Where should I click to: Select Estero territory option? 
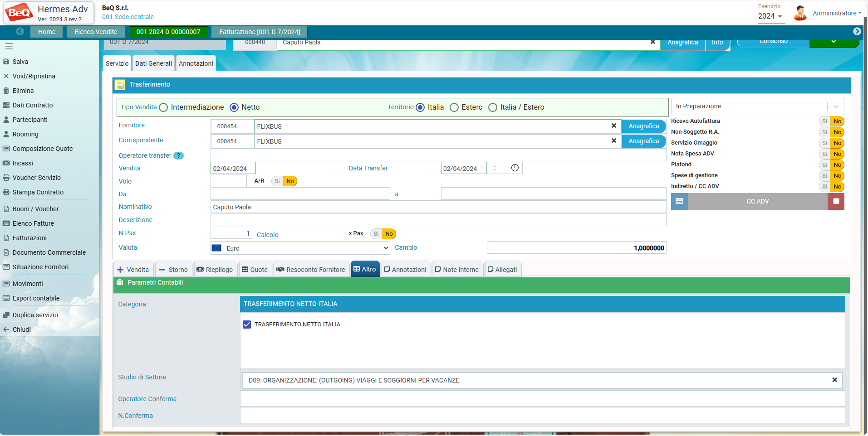click(x=454, y=107)
